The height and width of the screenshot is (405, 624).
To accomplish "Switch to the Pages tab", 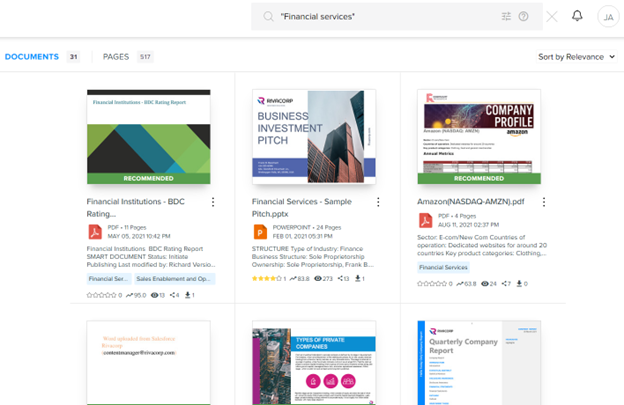I will (x=116, y=57).
